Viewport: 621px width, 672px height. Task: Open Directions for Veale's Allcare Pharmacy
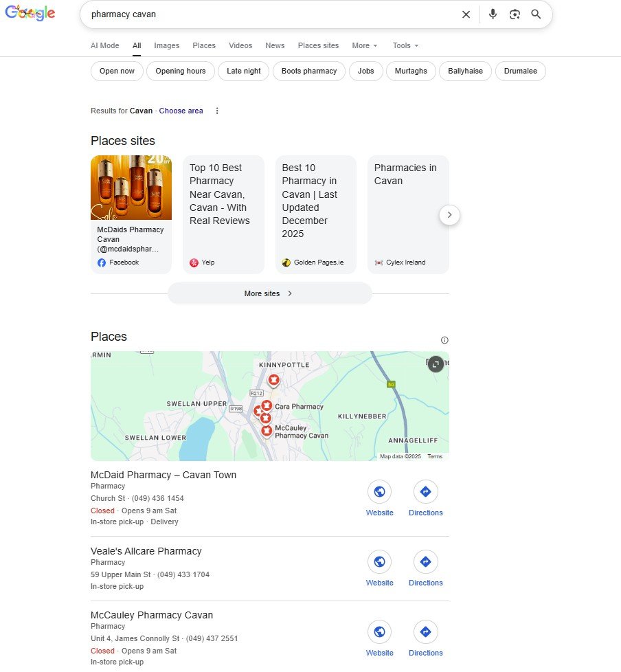pyautogui.click(x=425, y=561)
